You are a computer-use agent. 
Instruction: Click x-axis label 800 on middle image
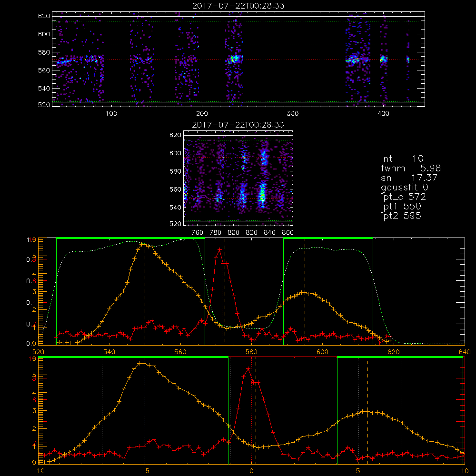[x=233, y=233]
